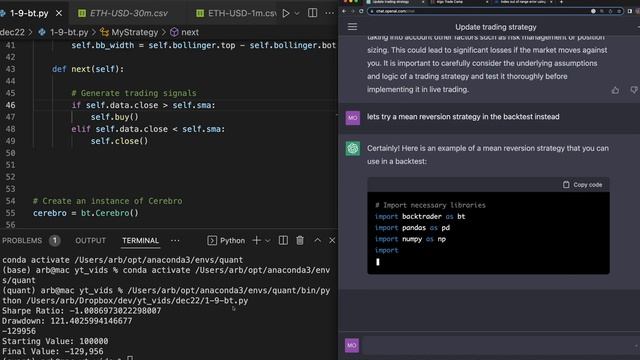
Task: Open a new browser tab
Action: pos(561,2)
